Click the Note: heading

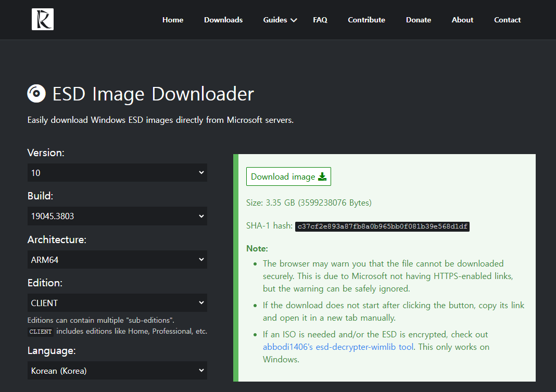click(x=257, y=248)
